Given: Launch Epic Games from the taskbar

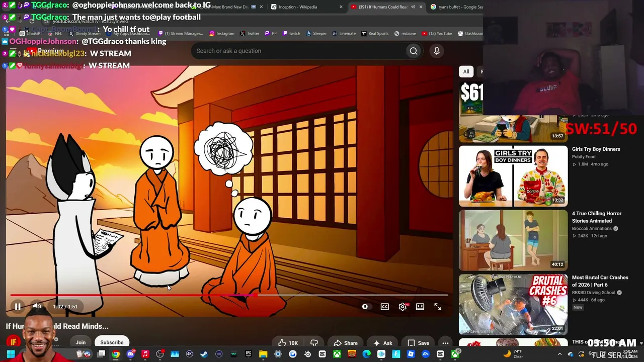Looking at the screenshot, I should (248, 354).
